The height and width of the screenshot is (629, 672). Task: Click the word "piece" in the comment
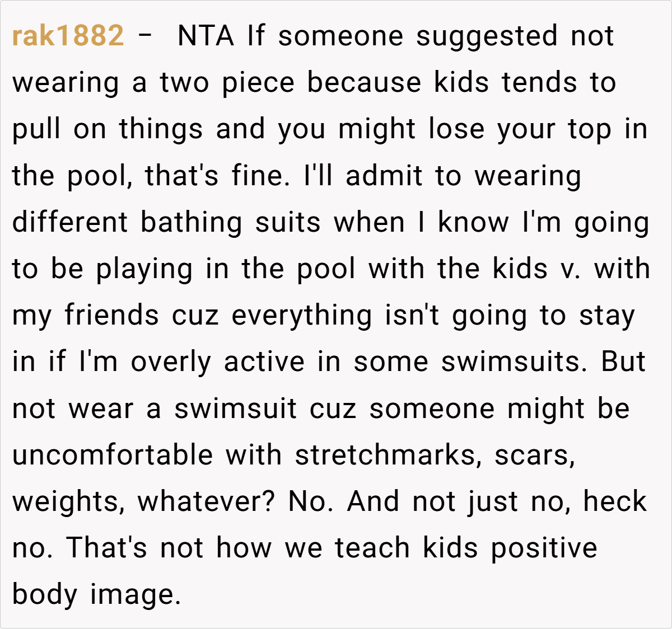tap(258, 83)
